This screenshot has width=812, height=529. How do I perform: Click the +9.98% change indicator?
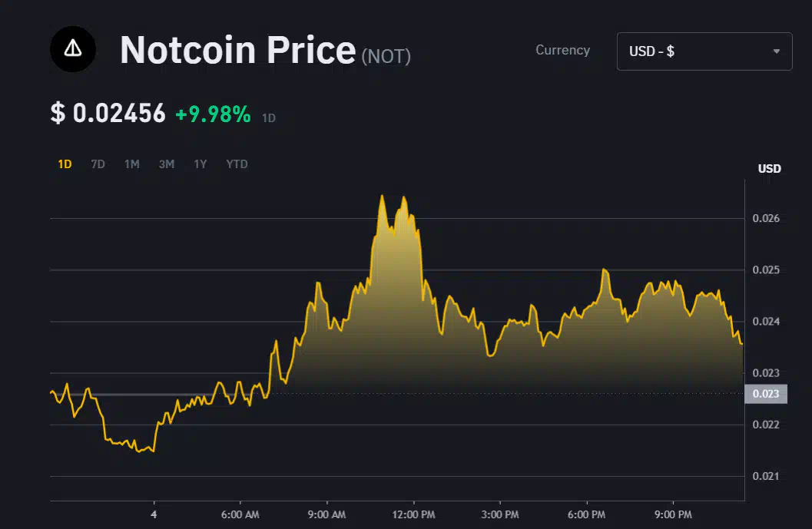click(213, 114)
